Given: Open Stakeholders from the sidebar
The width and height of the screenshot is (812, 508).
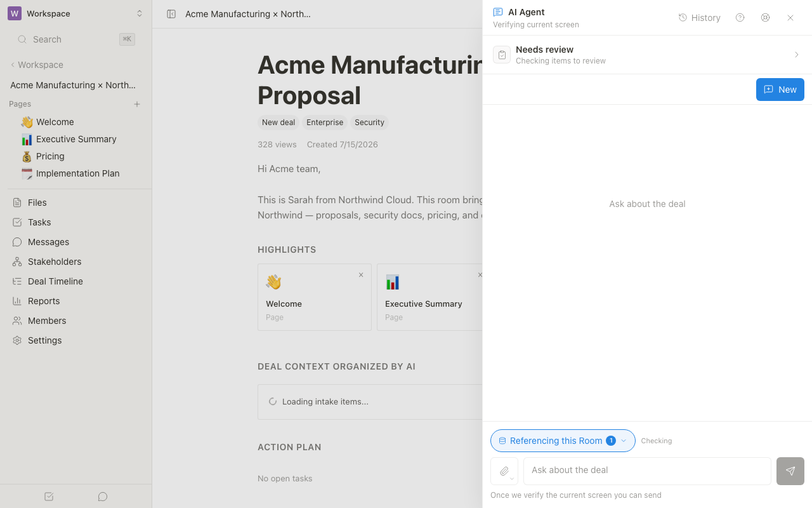Looking at the screenshot, I should point(76,262).
